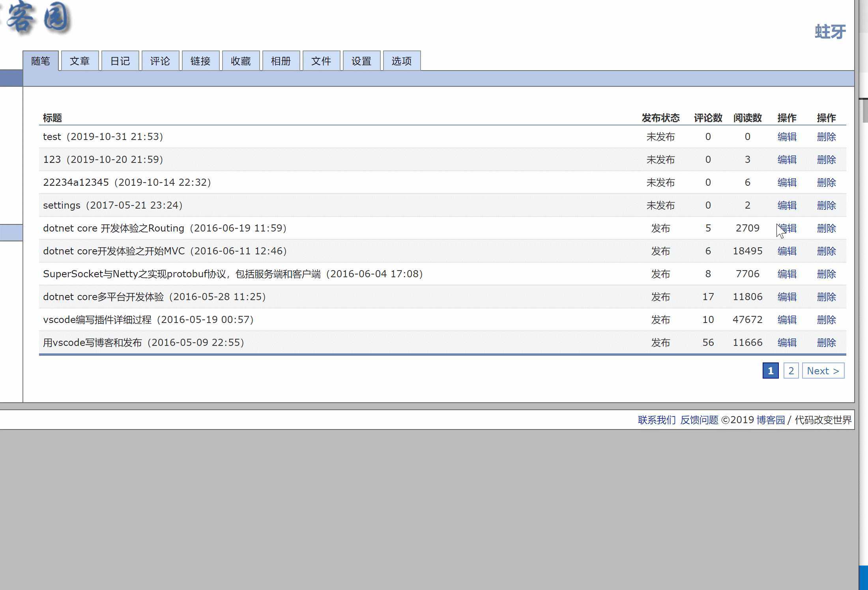Viewport: 868px width, 590px height.
Task: Open the 设置 tab
Action: tap(361, 61)
